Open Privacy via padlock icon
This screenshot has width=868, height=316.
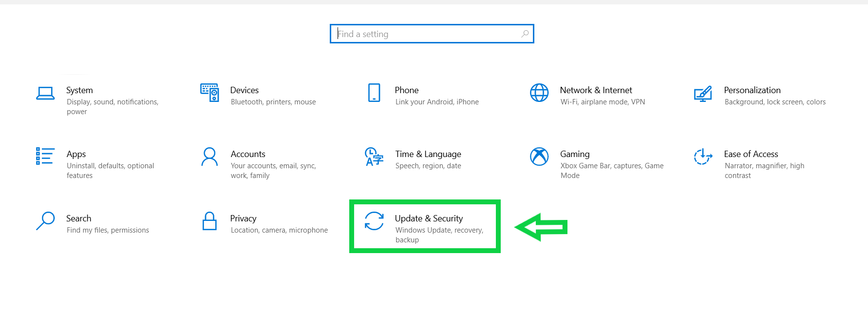pyautogui.click(x=209, y=221)
